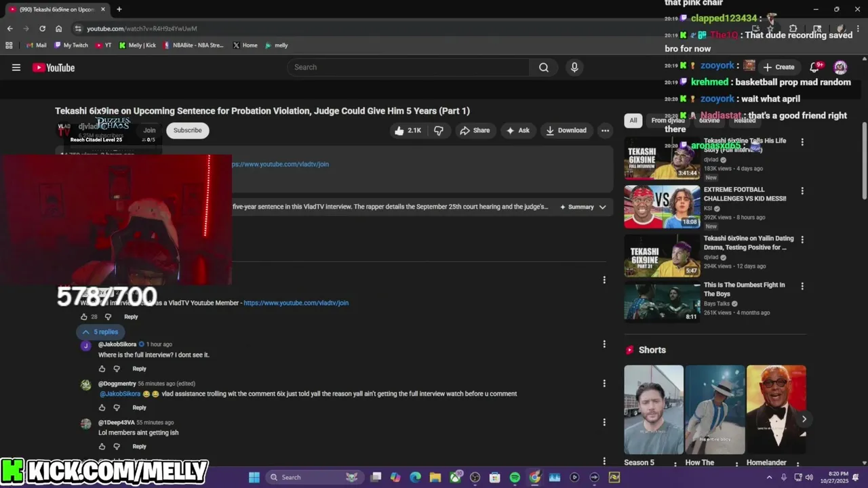Open options menu for Doggmentry's comment
Viewport: 868px width, 488px height.
tap(604, 384)
